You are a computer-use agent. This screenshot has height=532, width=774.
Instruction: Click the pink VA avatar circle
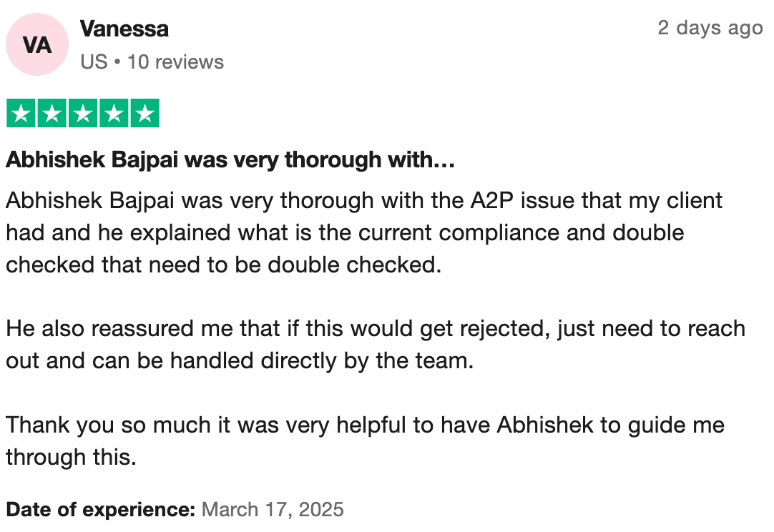pyautogui.click(x=37, y=45)
